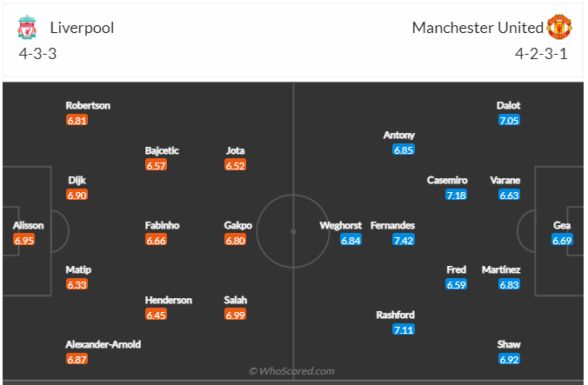
Task: Select player Weghorst on the pitch
Action: coord(342,225)
